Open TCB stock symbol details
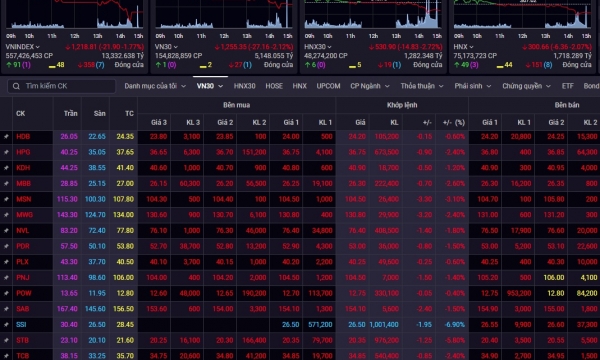Screen dimensions: 600x360 tap(23, 356)
